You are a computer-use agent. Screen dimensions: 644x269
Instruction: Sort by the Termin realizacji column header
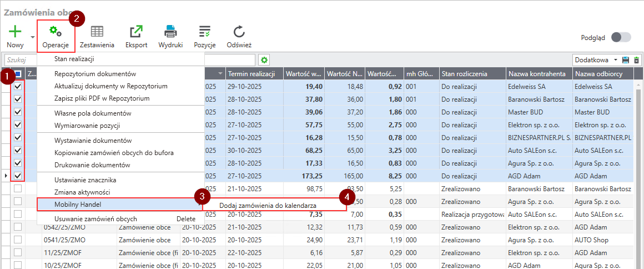254,74
